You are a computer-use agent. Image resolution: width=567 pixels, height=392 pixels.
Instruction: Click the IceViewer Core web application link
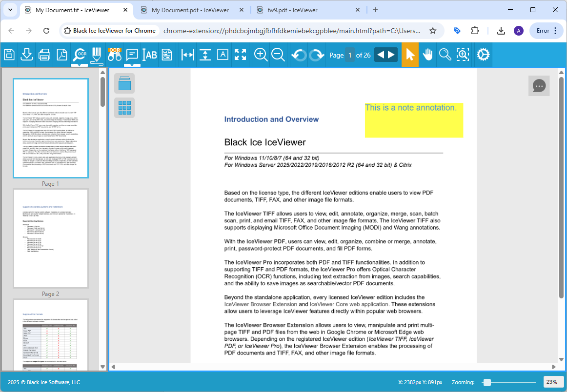[349, 304]
